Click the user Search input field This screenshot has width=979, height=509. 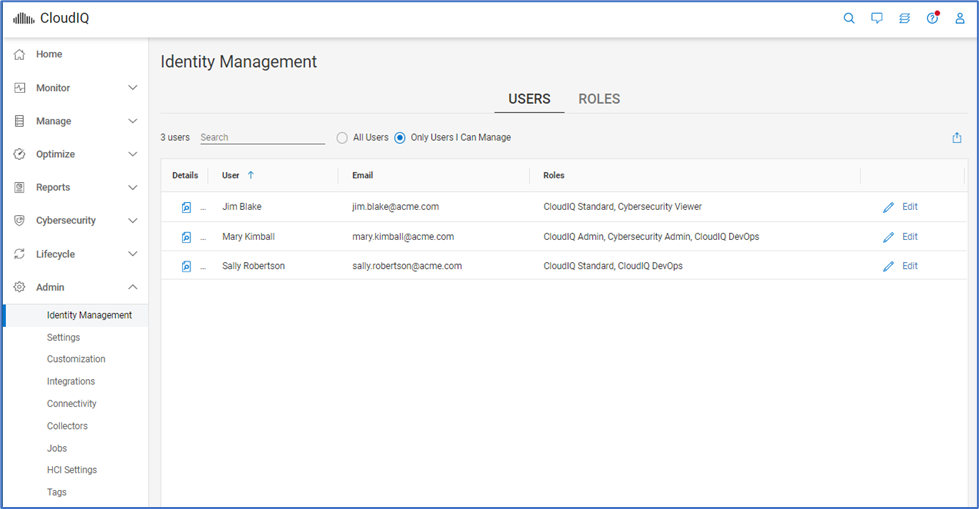tap(262, 138)
